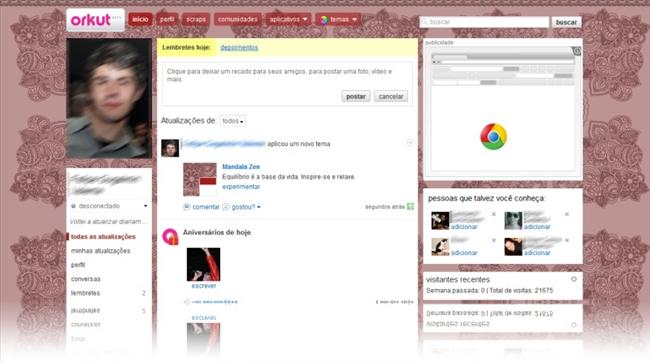Open the aplicativos menu
This screenshot has height=362, width=650.
tap(289, 19)
